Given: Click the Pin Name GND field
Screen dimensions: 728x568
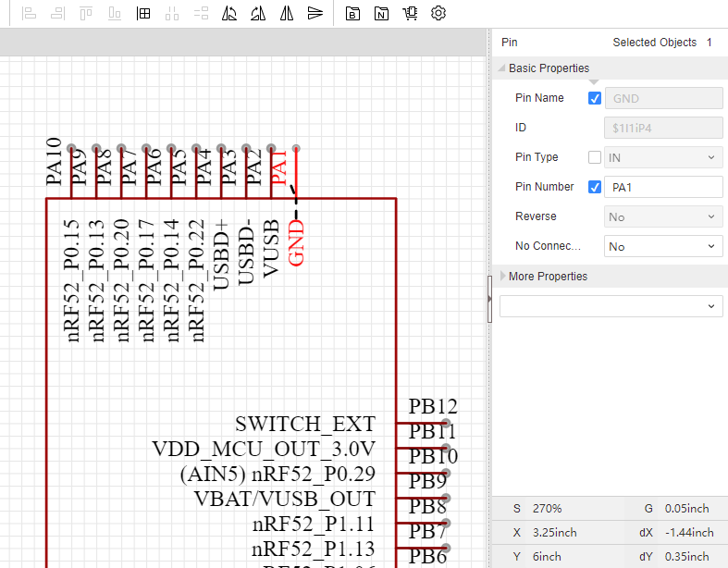Looking at the screenshot, I should pos(663,98).
